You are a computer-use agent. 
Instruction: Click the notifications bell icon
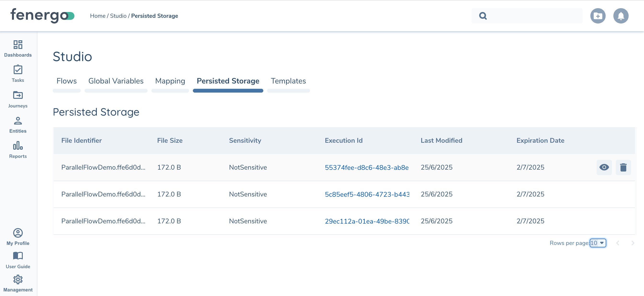coord(621,16)
